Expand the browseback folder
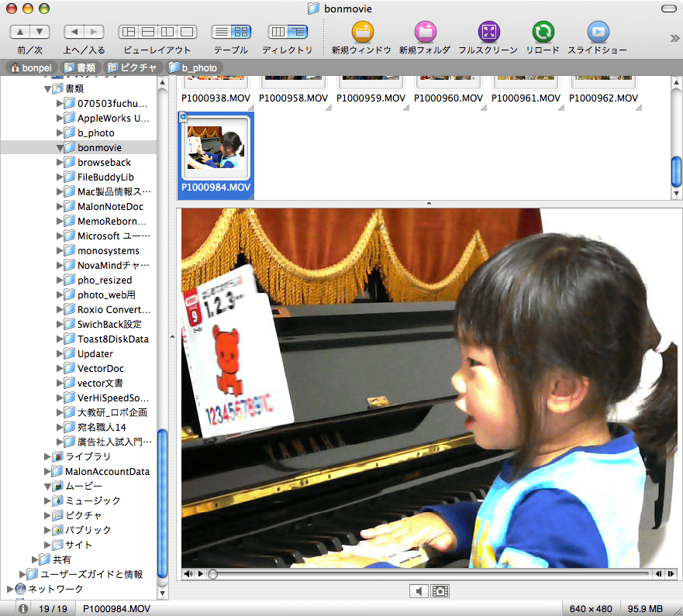This screenshot has height=616, width=683. click(x=60, y=163)
